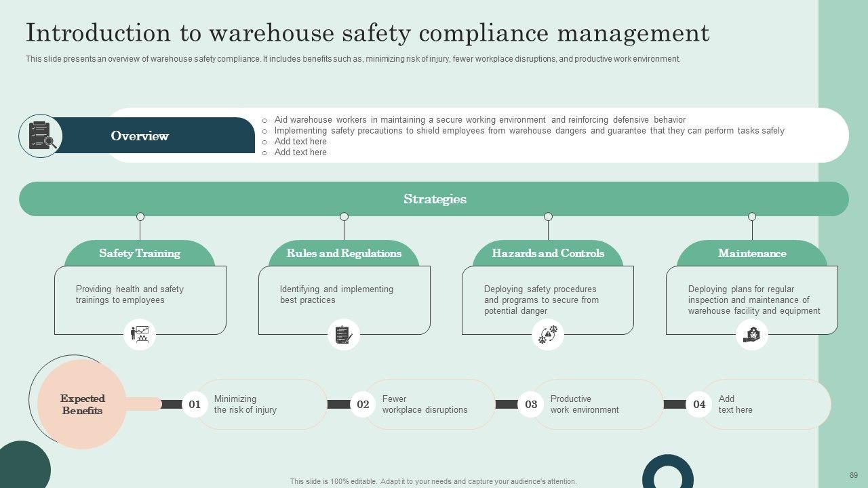Click the 03 number badge

[x=531, y=405]
